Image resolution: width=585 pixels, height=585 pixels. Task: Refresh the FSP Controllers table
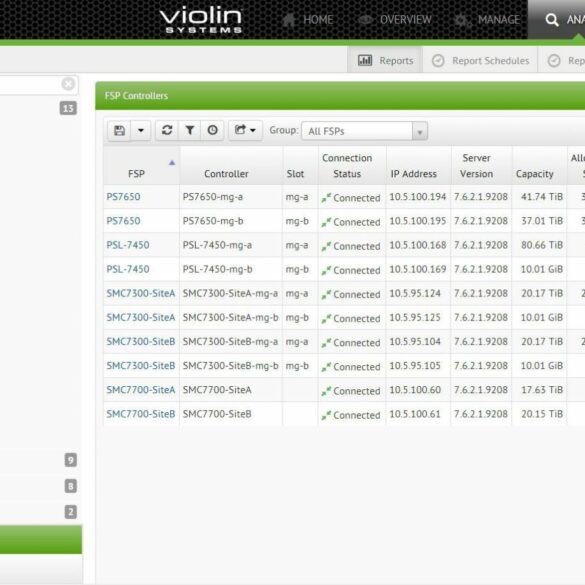pyautogui.click(x=167, y=130)
